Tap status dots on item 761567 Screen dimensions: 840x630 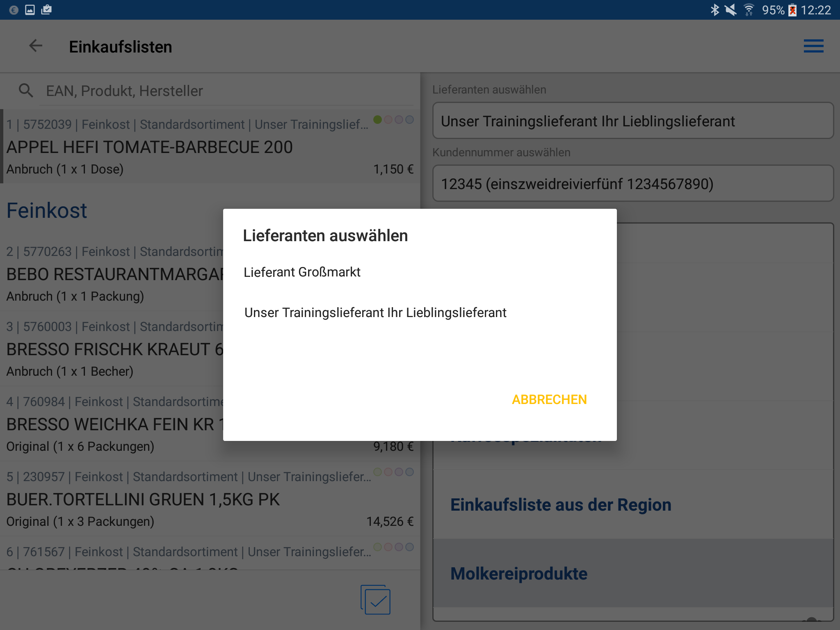tap(393, 547)
